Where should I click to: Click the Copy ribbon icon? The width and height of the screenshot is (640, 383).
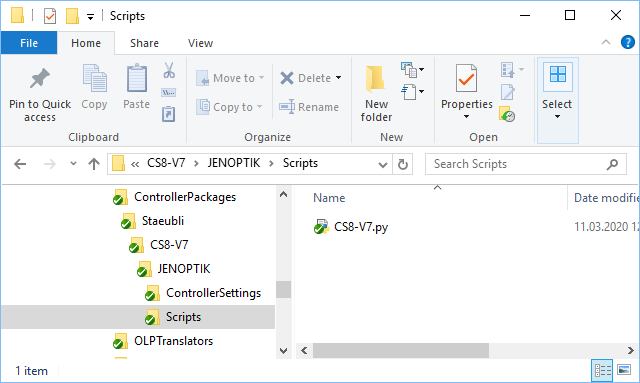point(95,78)
